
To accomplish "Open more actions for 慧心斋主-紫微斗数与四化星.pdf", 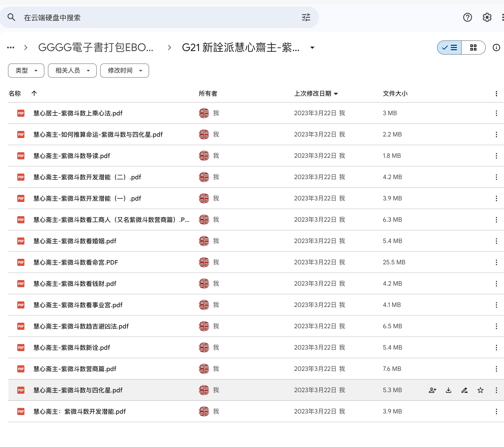I will 496,390.
